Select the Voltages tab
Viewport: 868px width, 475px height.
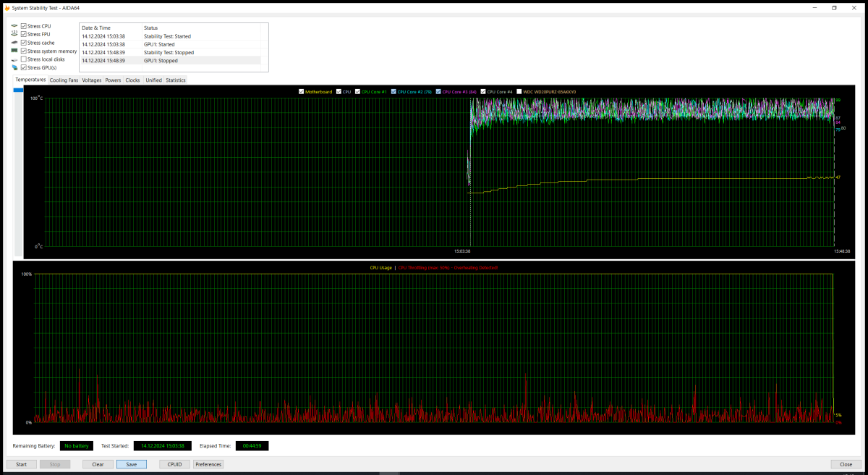point(92,80)
